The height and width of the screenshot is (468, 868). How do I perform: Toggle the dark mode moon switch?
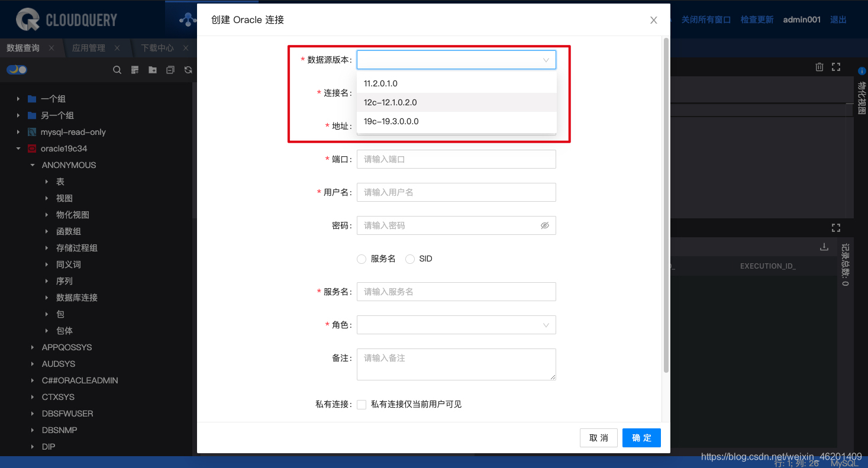tap(17, 70)
